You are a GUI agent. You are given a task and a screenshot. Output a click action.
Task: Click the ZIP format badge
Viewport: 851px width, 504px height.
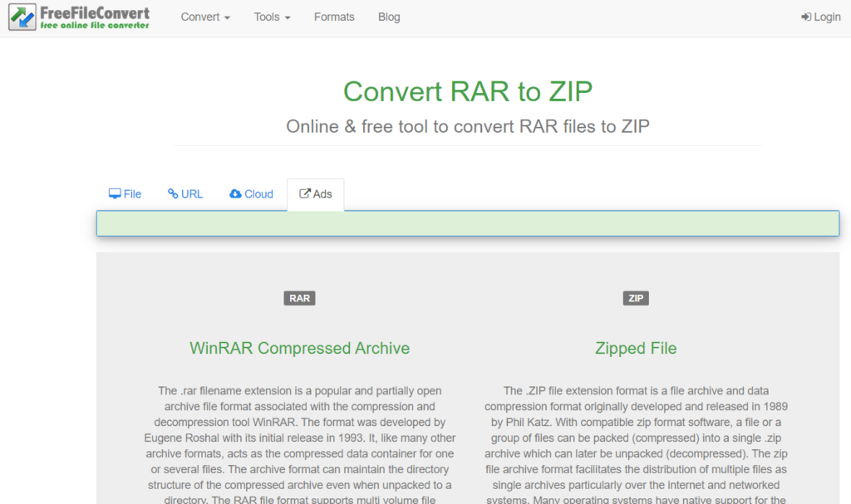636,297
